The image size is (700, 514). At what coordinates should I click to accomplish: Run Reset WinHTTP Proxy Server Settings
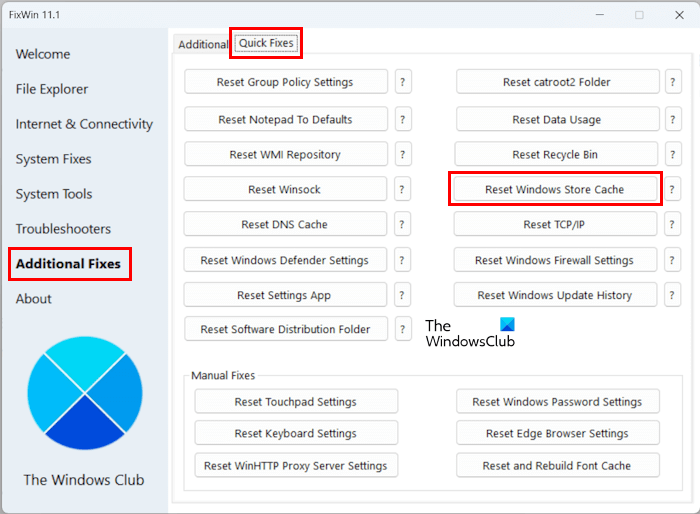(x=296, y=465)
